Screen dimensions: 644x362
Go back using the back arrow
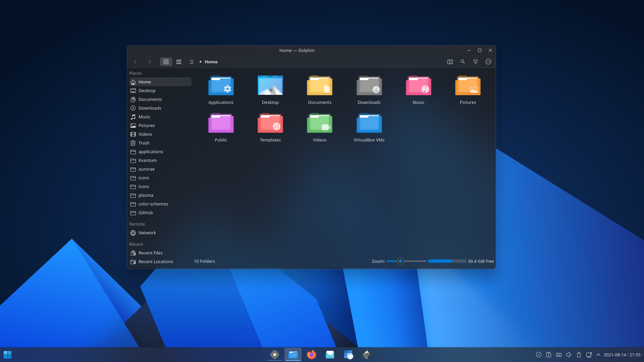click(x=135, y=62)
